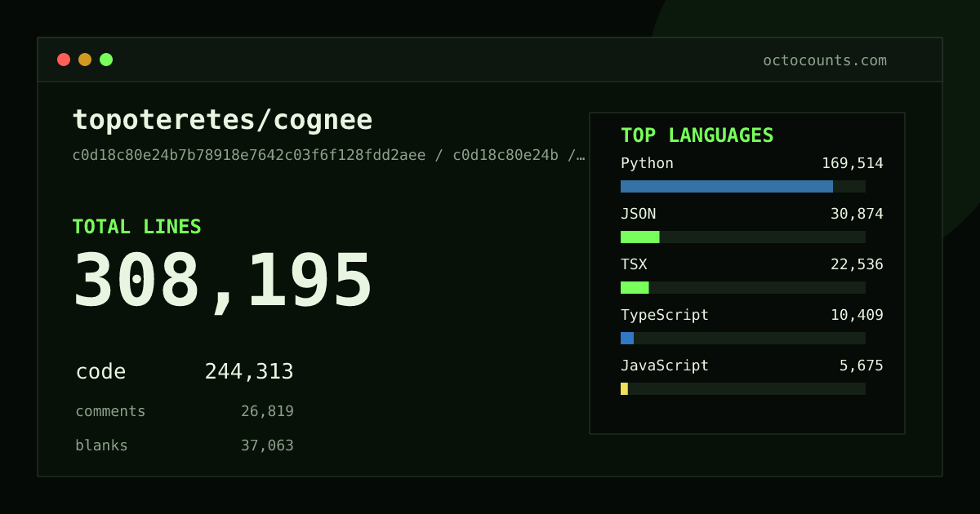Click the JSON language label
This screenshot has width=980, height=514.
tap(638, 214)
